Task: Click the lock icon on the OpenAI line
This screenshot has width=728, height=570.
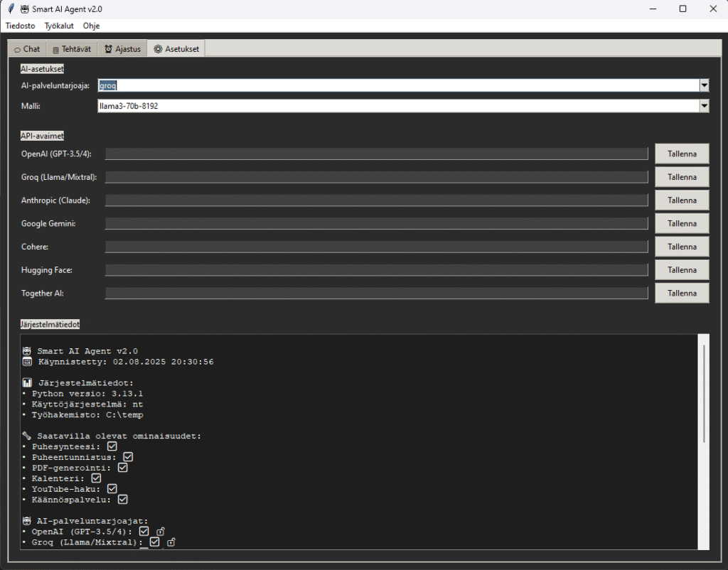Action: [161, 532]
